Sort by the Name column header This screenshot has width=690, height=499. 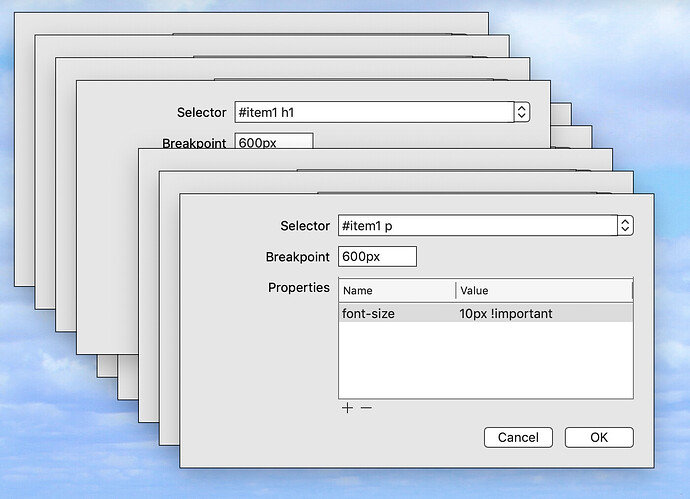396,290
